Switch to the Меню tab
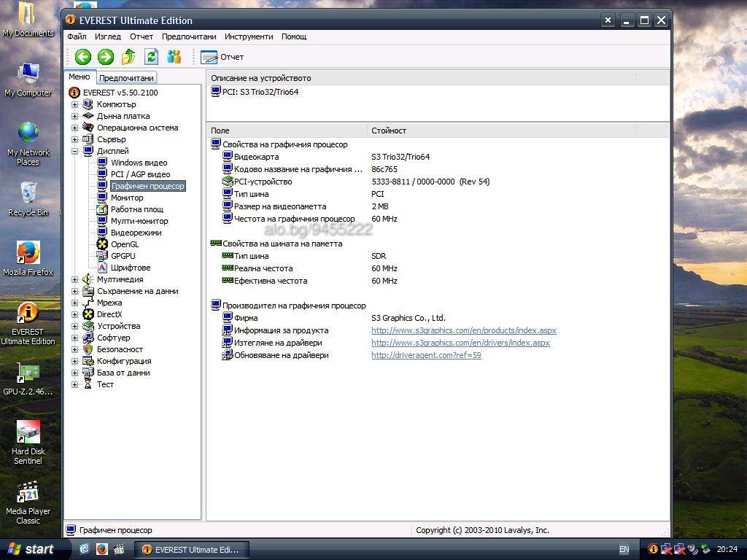Image resolution: width=747 pixels, height=560 pixels. (79, 77)
